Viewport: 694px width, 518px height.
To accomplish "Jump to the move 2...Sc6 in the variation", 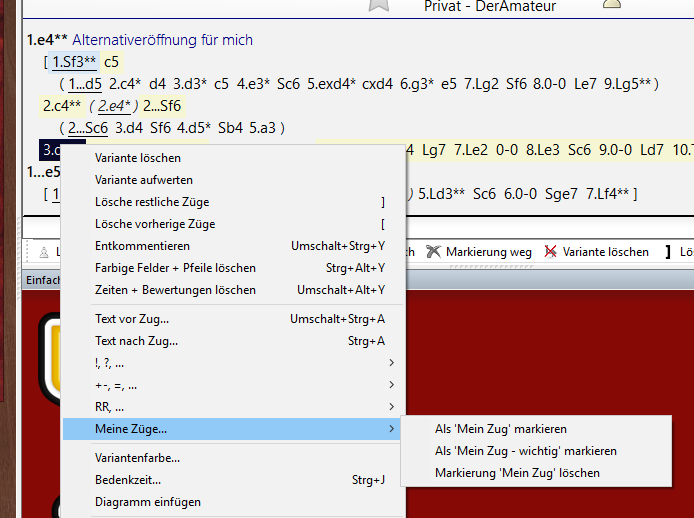I will pyautogui.click(x=89, y=127).
